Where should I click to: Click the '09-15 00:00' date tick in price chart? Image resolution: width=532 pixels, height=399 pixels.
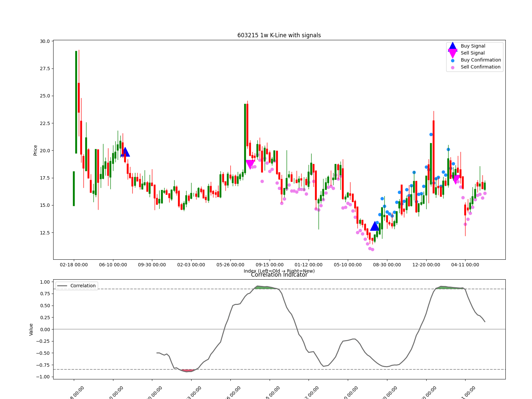(x=270, y=265)
